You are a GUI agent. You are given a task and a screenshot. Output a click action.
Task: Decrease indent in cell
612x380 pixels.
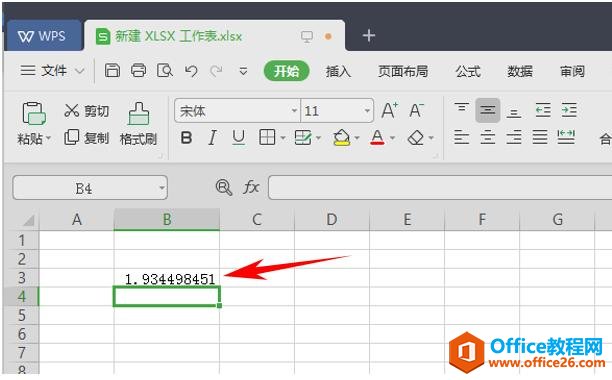click(x=543, y=110)
